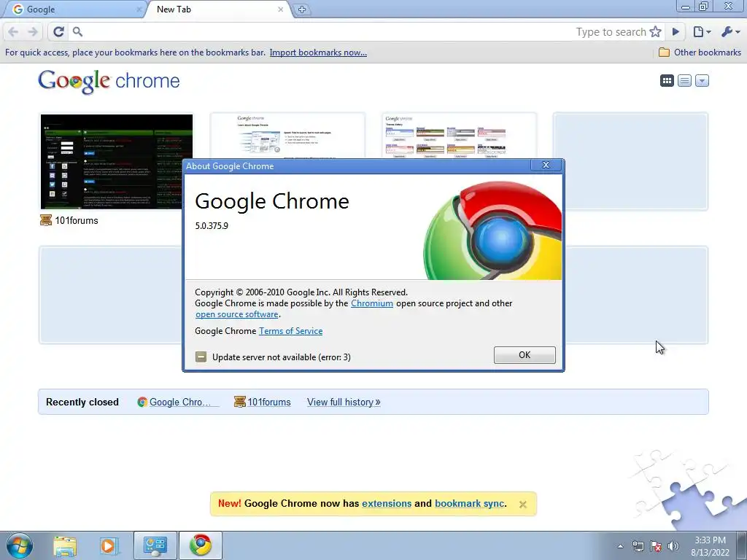Click the 101forums label under thumbnail
The width and height of the screenshot is (747, 560).
tap(76, 220)
